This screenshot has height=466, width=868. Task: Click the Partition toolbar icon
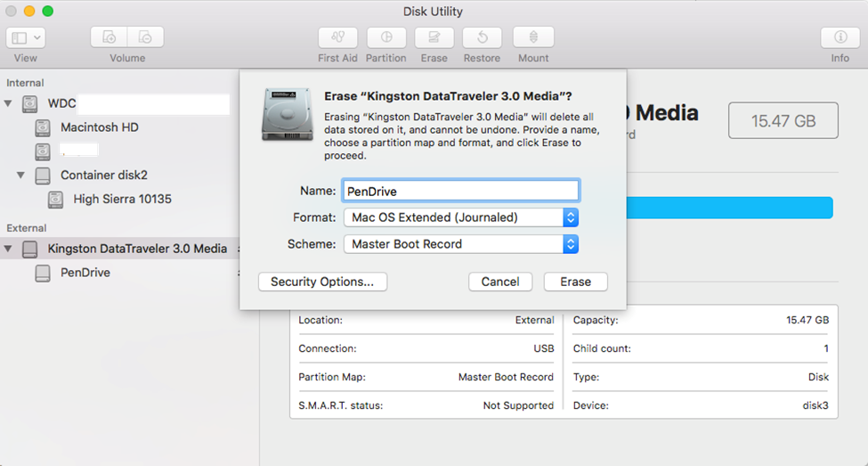(385, 37)
